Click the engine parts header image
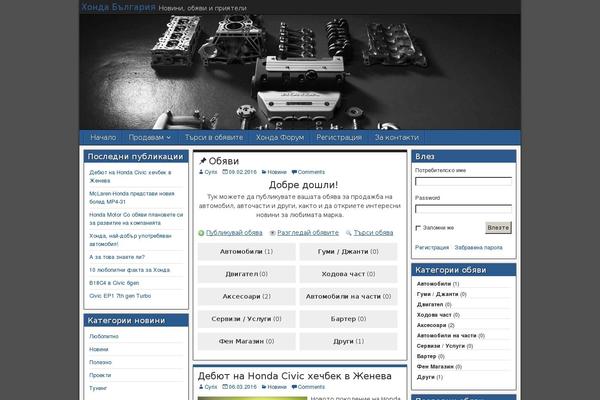Image resolution: width=600 pixels, height=400 pixels. click(300, 72)
